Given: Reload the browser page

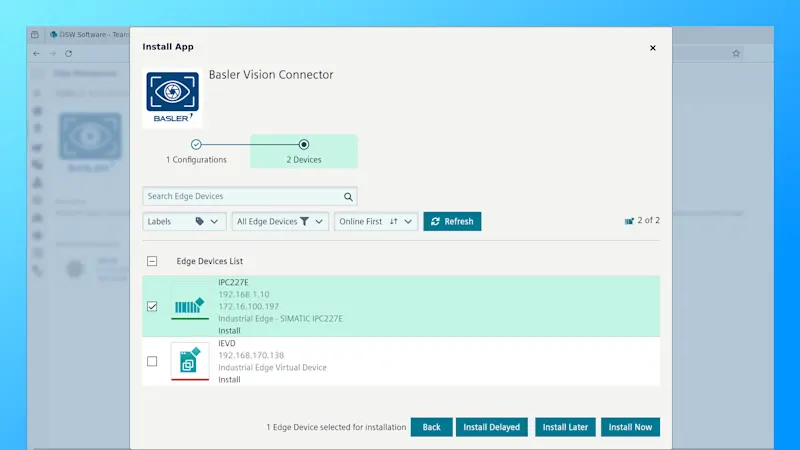Looking at the screenshot, I should pos(68,54).
